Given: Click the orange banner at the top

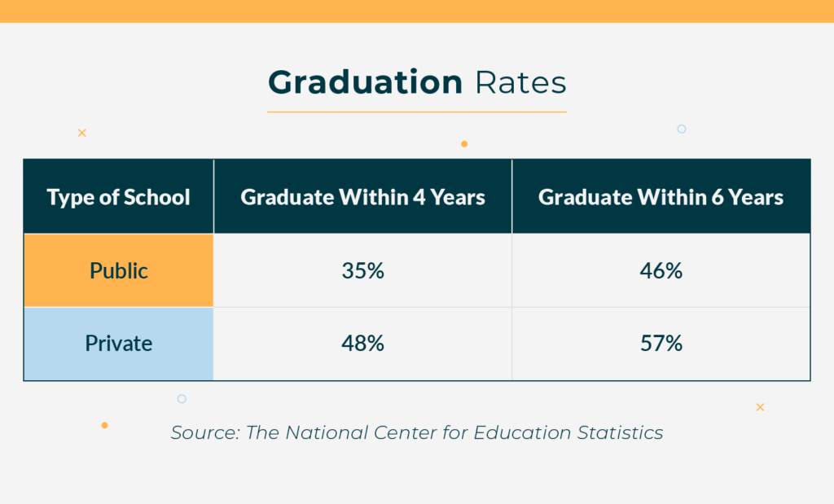Looking at the screenshot, I should pyautogui.click(x=417, y=11).
